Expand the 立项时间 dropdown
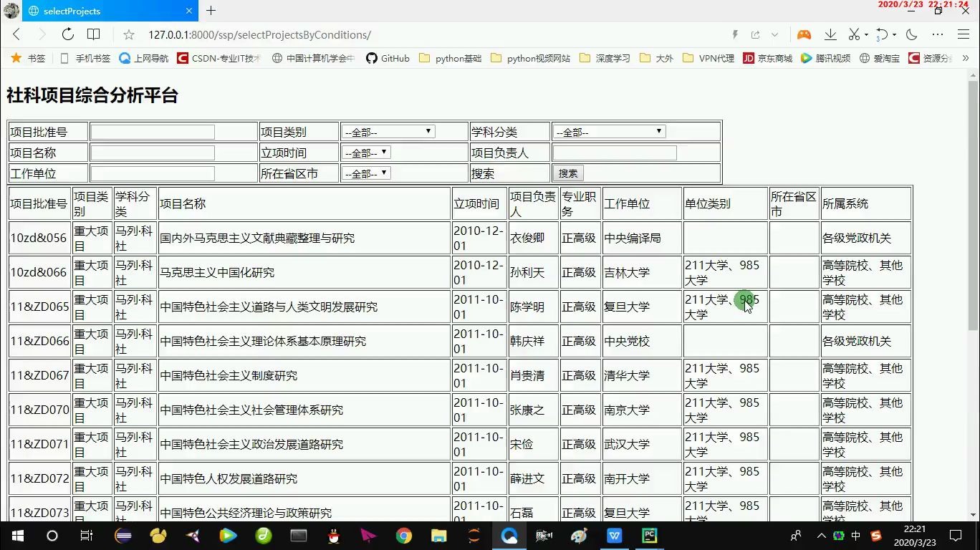The image size is (980, 550). tap(366, 152)
